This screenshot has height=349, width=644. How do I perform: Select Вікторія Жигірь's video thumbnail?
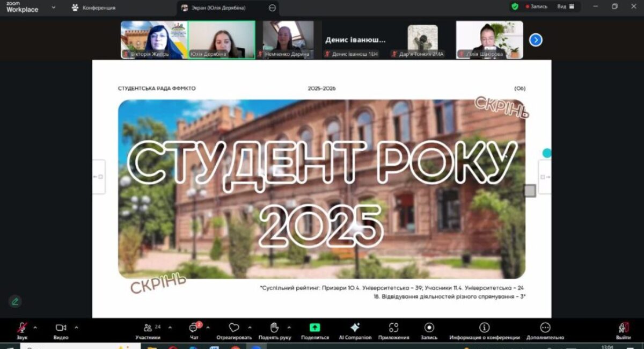click(153, 39)
